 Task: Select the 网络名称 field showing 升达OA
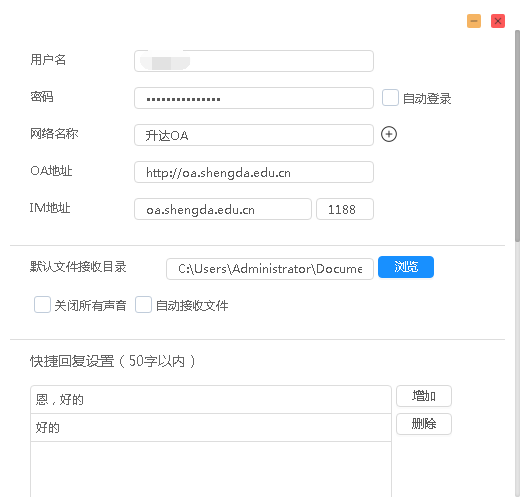click(254, 135)
